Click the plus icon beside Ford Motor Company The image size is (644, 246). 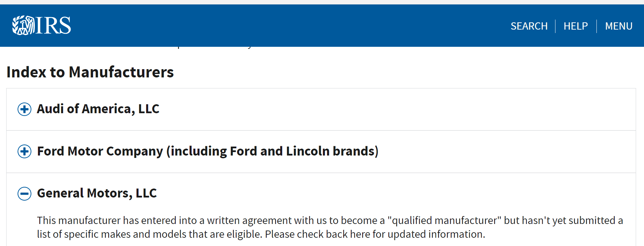click(x=24, y=151)
